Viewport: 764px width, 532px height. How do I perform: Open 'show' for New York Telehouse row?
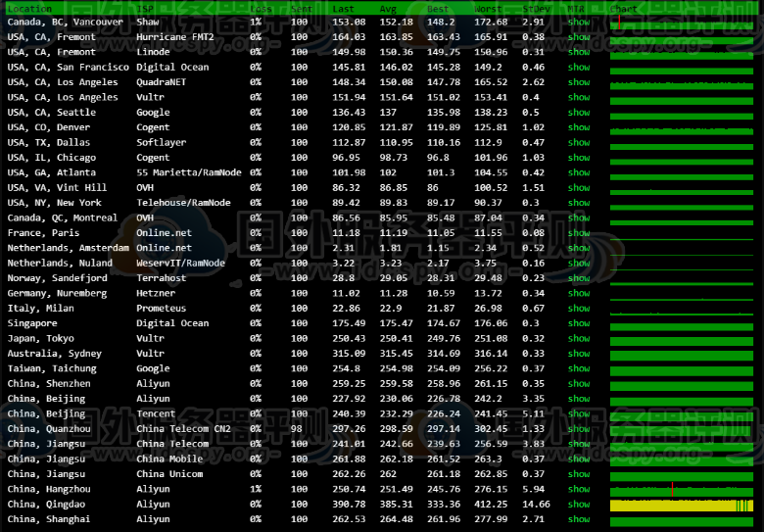click(578, 203)
